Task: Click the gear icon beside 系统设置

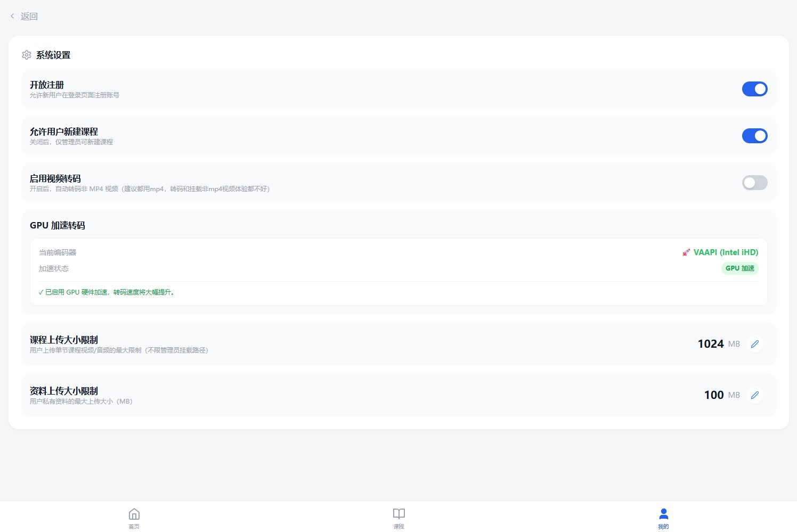Action: click(x=27, y=55)
